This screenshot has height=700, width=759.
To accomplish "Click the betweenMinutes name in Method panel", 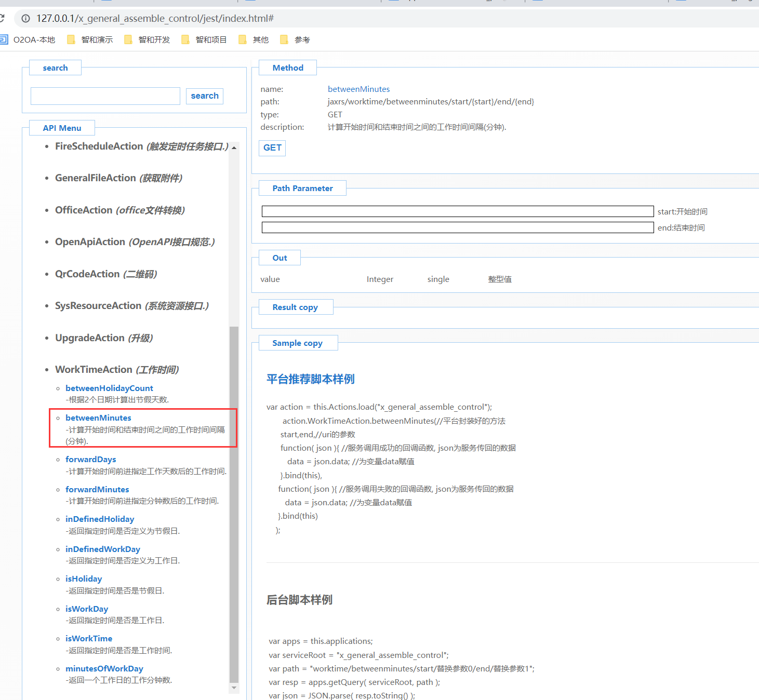I will 358,89.
